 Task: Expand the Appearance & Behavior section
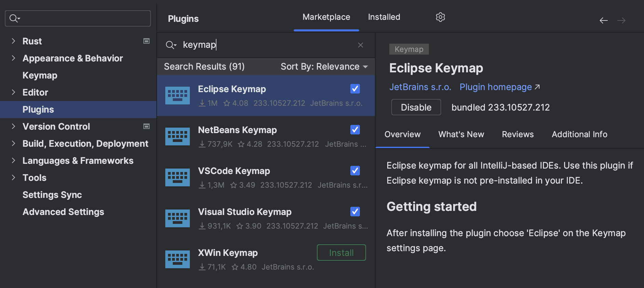pyautogui.click(x=13, y=58)
